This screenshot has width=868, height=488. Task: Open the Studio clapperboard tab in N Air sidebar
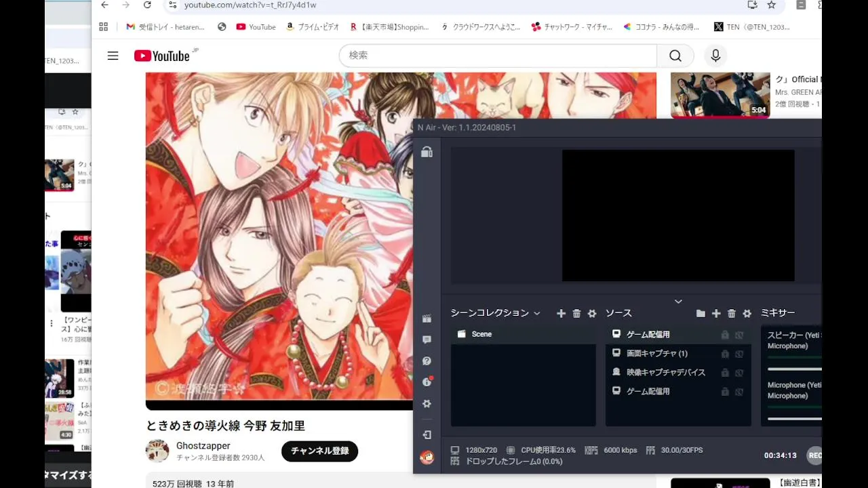coord(427,319)
